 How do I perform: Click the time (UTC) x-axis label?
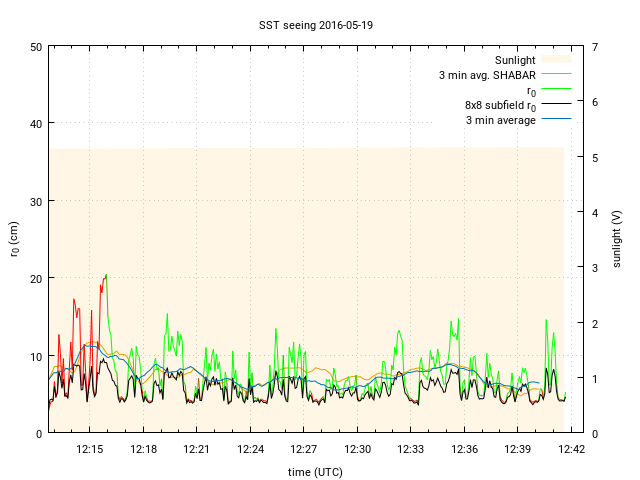(315, 470)
